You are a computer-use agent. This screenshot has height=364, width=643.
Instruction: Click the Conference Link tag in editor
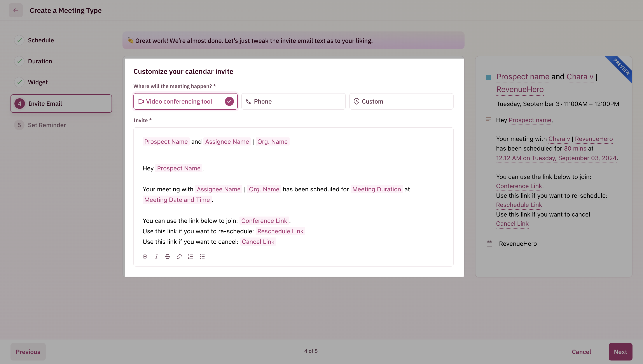tap(264, 221)
